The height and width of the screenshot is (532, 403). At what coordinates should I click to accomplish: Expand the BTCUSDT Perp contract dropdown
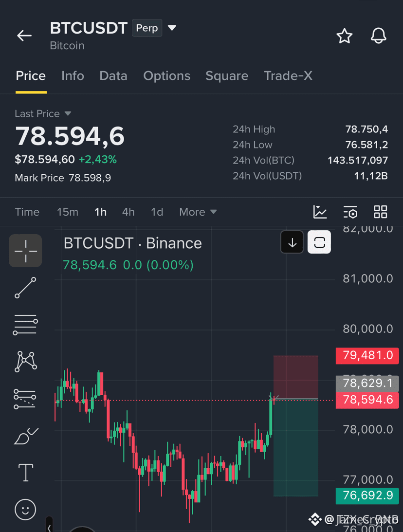[x=172, y=28]
